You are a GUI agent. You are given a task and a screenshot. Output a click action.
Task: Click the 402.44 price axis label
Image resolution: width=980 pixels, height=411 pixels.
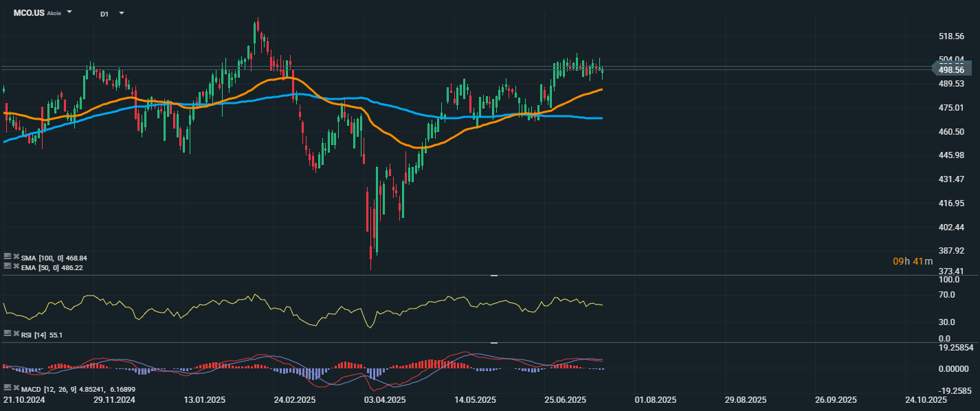click(951, 227)
